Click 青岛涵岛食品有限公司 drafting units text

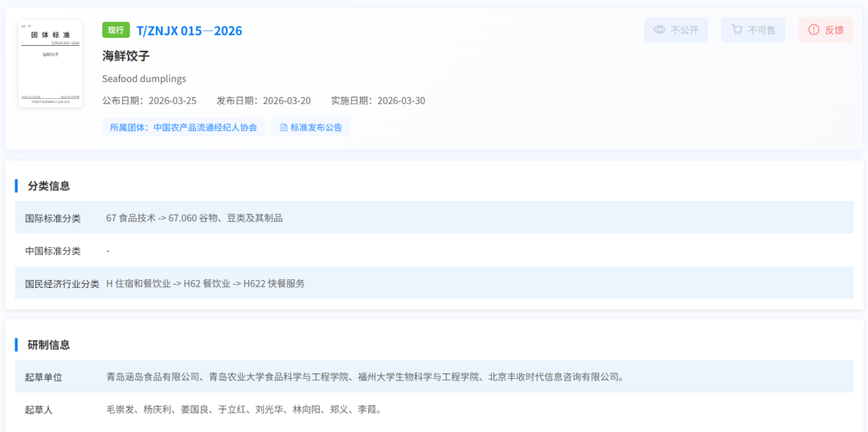coord(366,377)
